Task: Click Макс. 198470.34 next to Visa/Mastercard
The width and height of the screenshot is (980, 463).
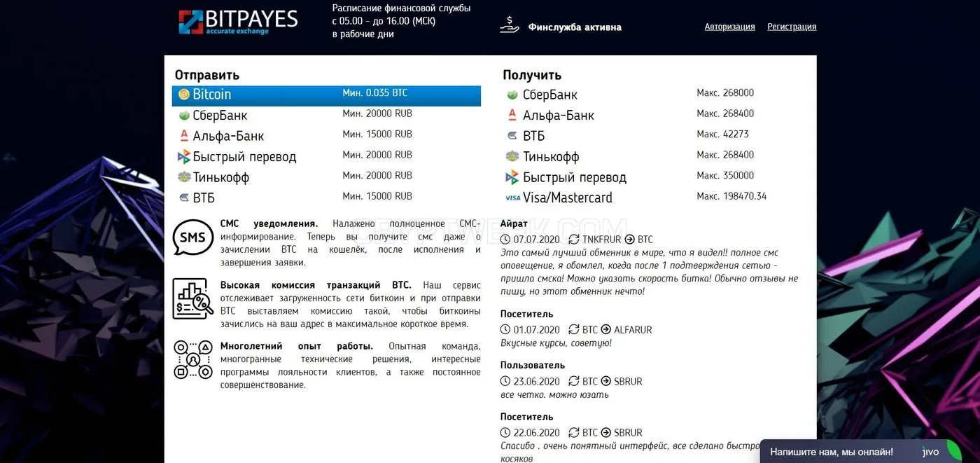Action: (731, 196)
